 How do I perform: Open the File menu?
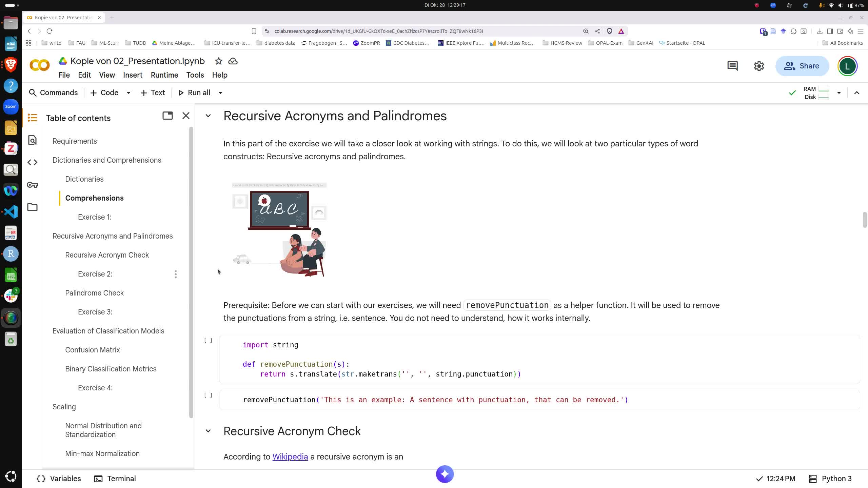64,75
